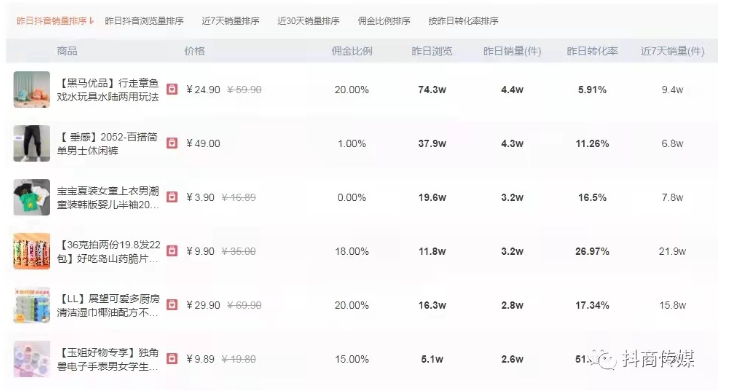Select the 16.5% conversion rate cell
Image resolution: width=745 pixels, height=392 pixels.
[592, 197]
